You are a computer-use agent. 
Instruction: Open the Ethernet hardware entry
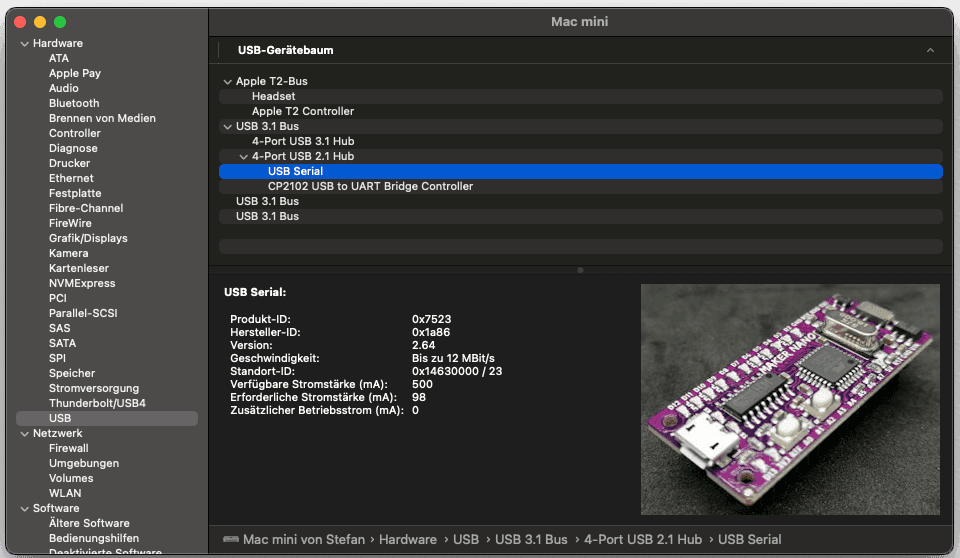(71, 178)
